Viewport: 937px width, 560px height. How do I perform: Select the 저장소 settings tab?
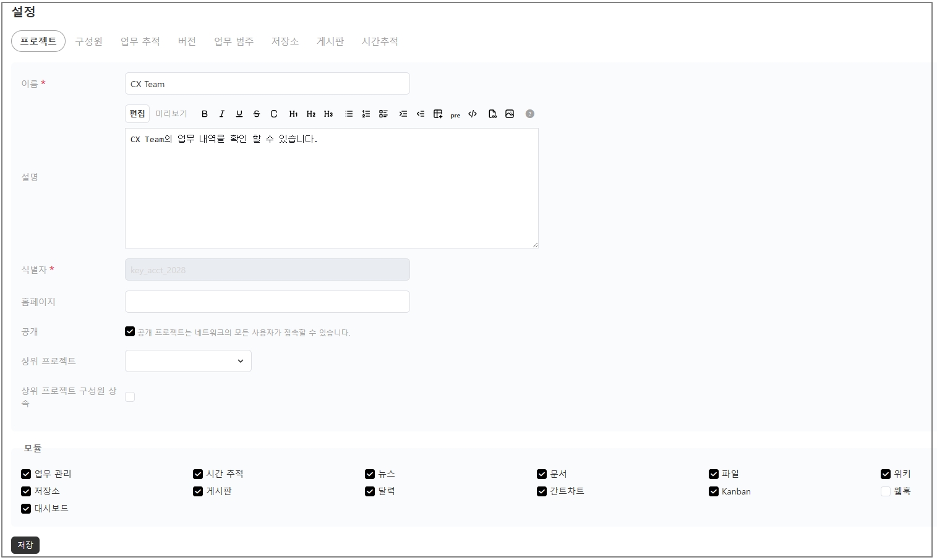(x=285, y=41)
